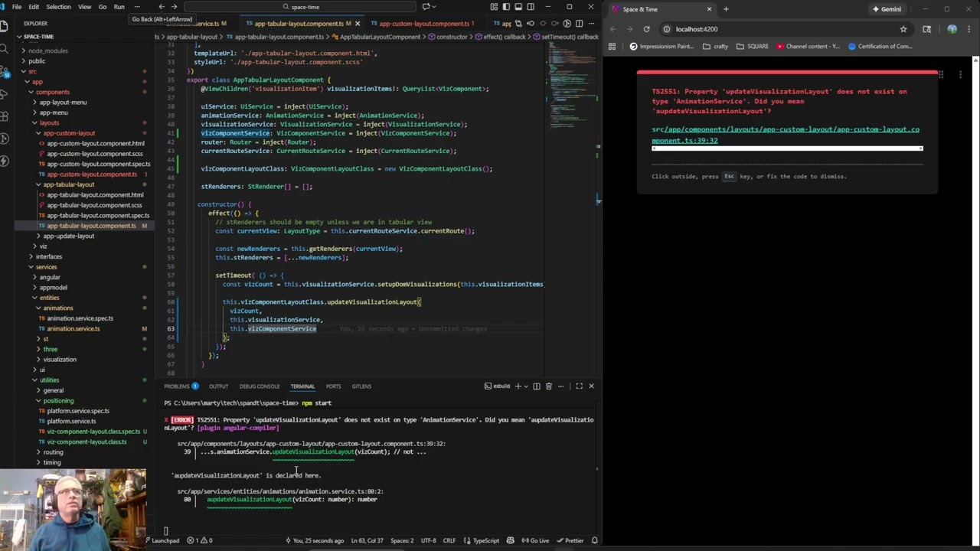The height and width of the screenshot is (551, 980).
Task: Change CRLF end of line sequence
Action: click(449, 541)
